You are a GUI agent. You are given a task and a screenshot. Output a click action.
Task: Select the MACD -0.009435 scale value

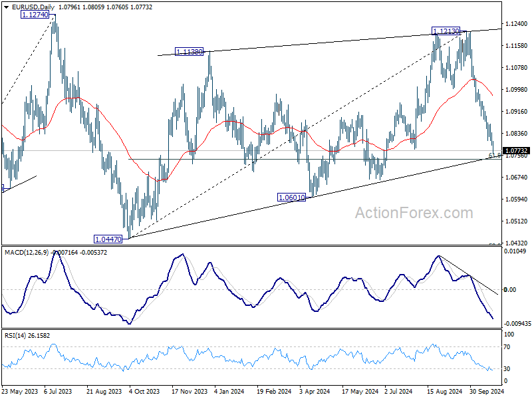tap(517, 324)
